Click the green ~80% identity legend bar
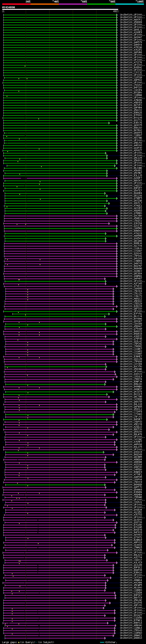This screenshot has width=146, height=644. 101,4
